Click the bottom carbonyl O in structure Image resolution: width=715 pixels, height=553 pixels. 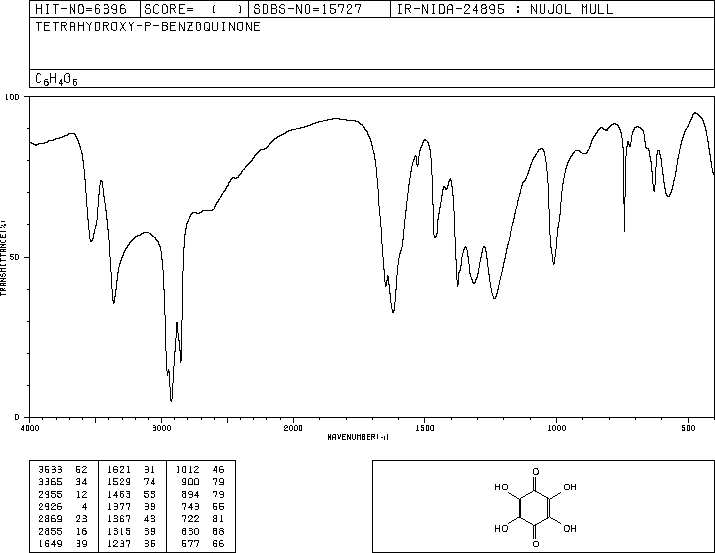[536, 543]
